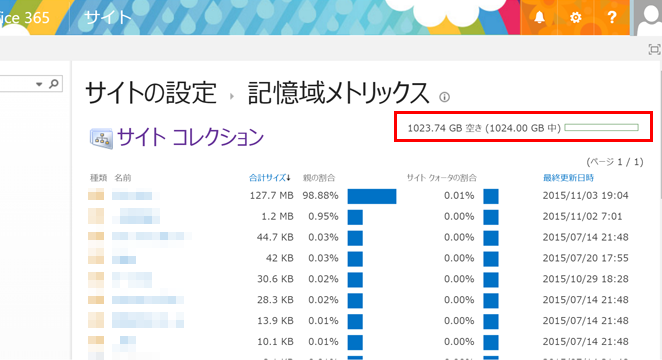Click the search magnifier icon
662x360 pixels.
pyautogui.click(x=54, y=84)
